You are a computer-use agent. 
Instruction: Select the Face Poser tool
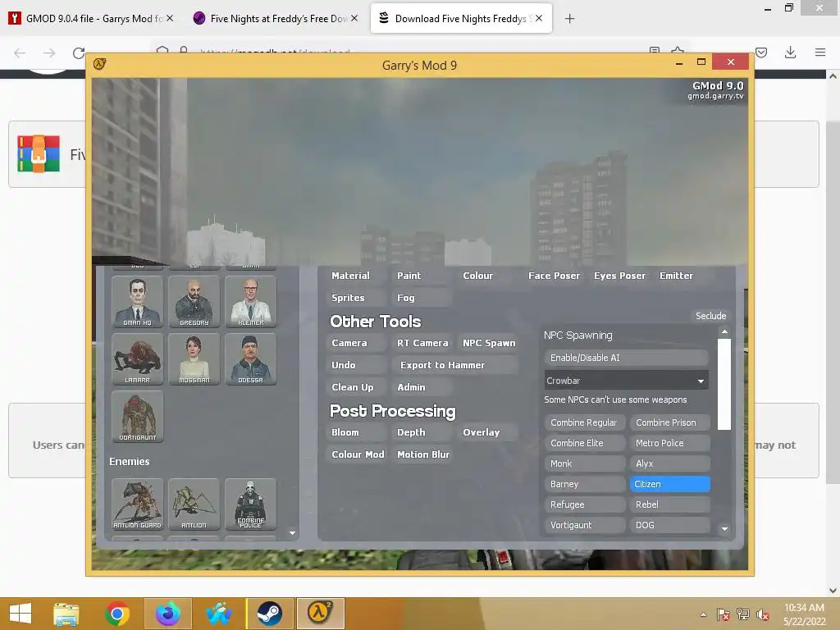tap(554, 276)
